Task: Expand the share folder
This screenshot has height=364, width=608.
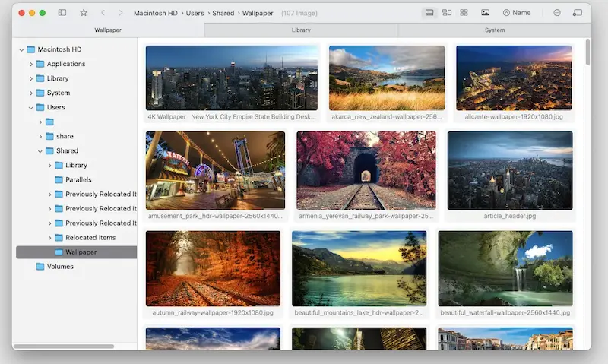Action: [40, 137]
